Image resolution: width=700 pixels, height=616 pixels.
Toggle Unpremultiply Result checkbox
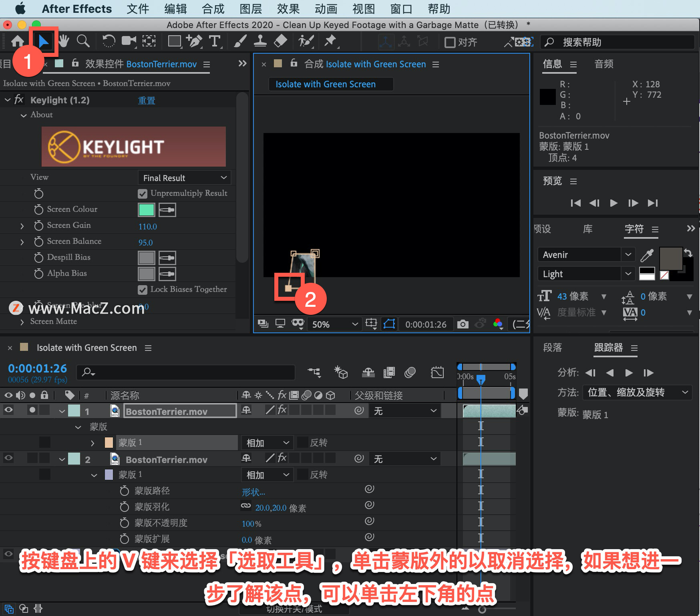point(142,194)
